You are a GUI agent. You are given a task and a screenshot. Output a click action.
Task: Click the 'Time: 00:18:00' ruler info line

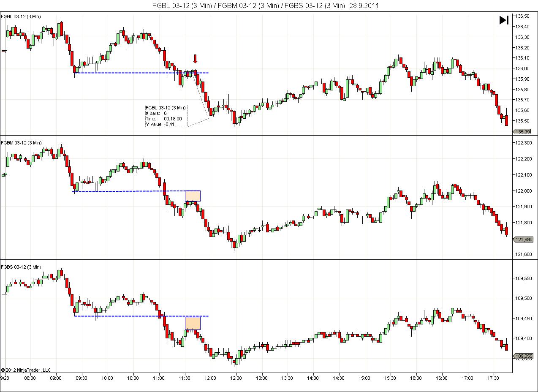click(x=164, y=119)
